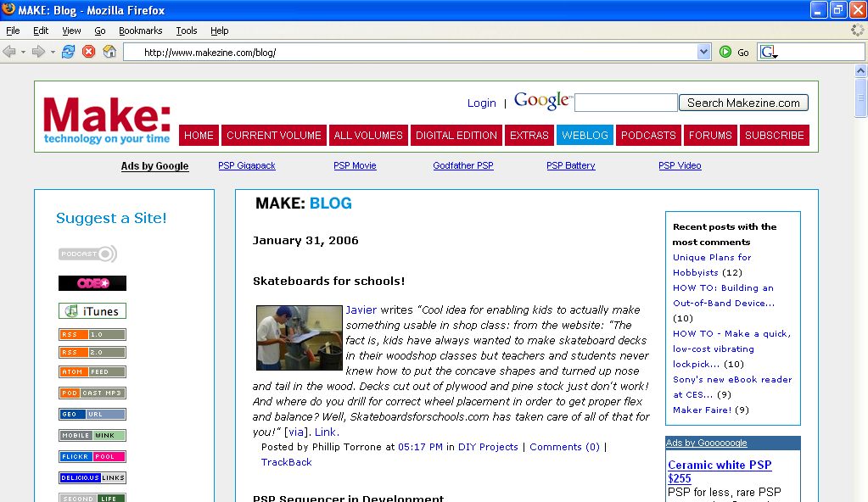
Task: Click the Make: logo
Action: (107, 120)
